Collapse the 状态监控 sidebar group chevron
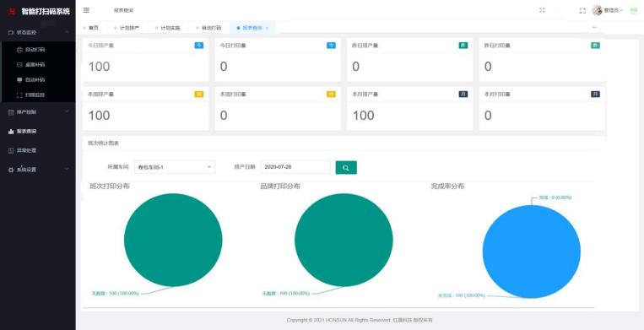 click(x=67, y=32)
